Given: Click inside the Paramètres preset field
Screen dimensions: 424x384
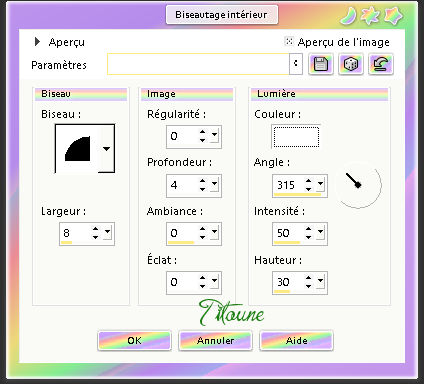Looking at the screenshot, I should point(198,64).
